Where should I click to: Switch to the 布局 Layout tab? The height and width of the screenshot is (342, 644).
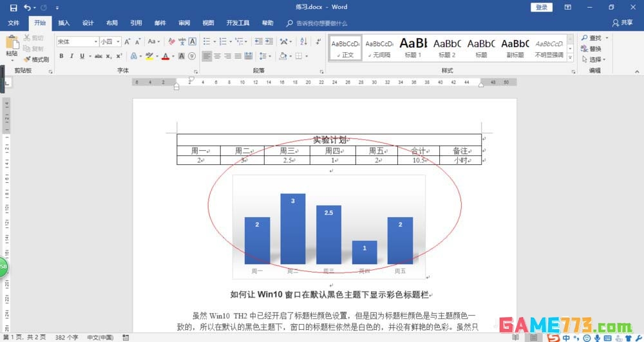(111, 23)
